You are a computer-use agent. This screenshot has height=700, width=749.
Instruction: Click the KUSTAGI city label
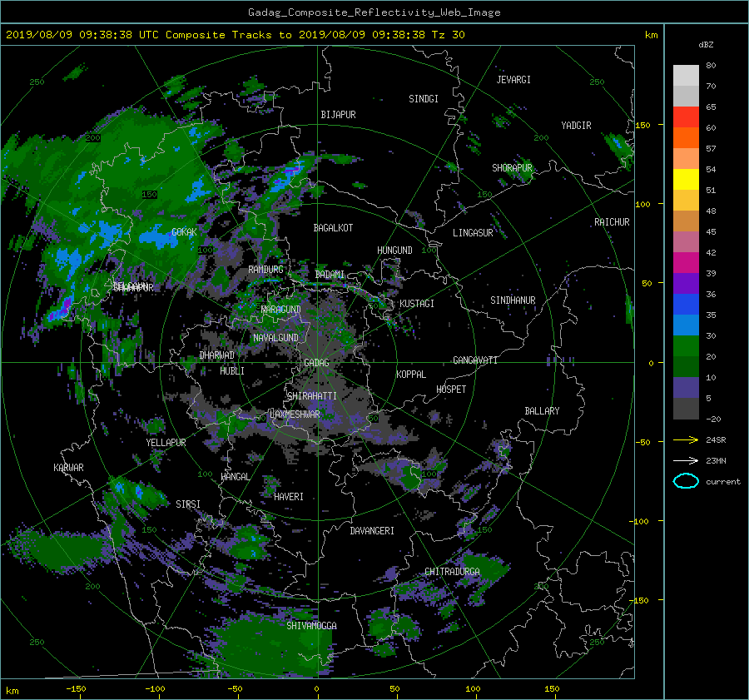click(x=417, y=304)
